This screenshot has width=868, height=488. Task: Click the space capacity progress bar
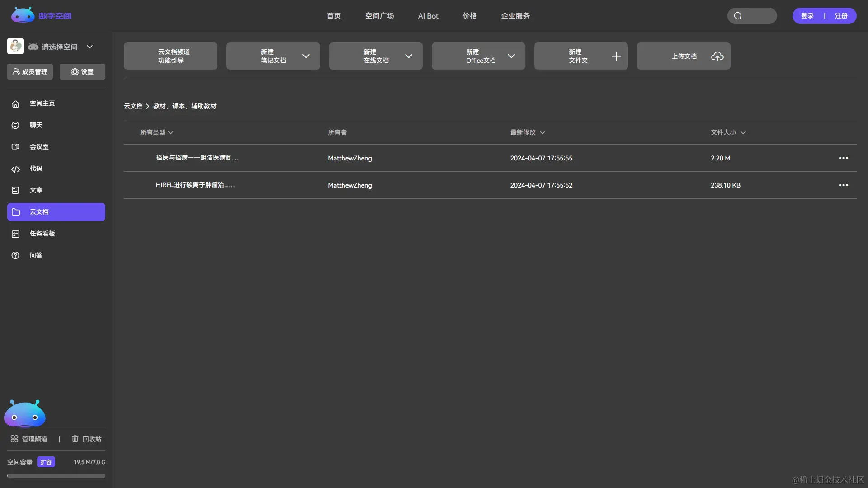coord(56,475)
